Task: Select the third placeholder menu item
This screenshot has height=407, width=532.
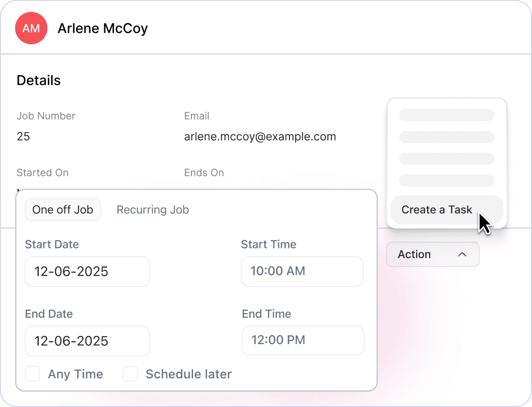Action: pyautogui.click(x=447, y=159)
